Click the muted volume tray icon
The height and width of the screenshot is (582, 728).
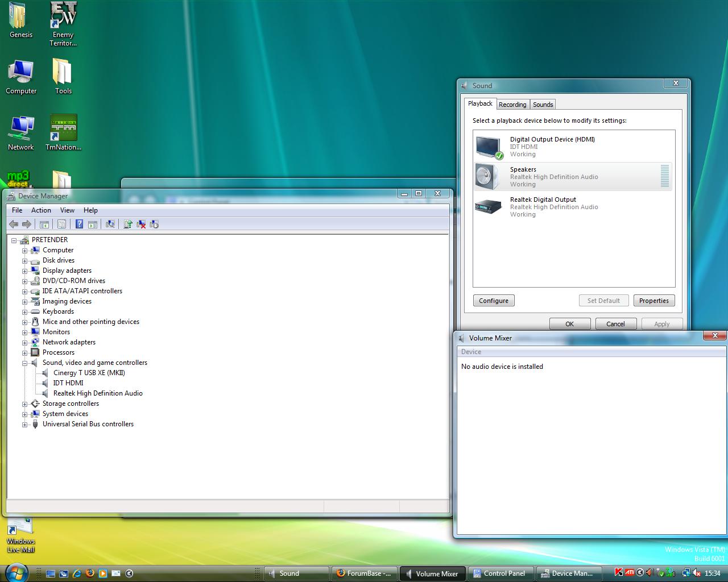(696, 573)
